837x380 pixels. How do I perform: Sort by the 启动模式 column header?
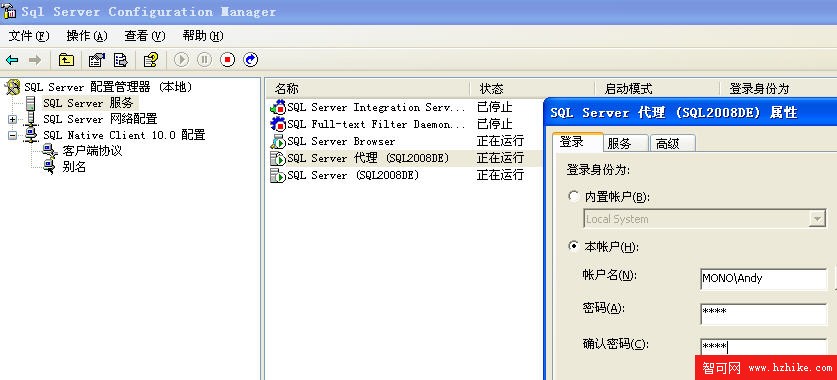(657, 89)
